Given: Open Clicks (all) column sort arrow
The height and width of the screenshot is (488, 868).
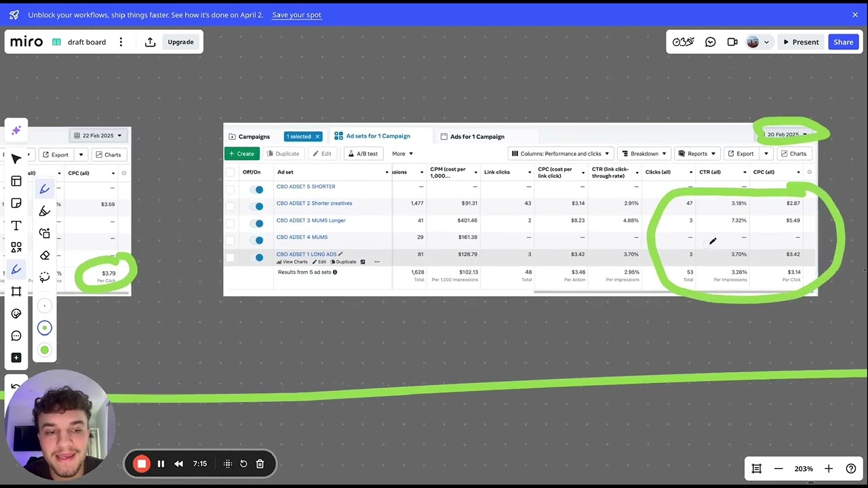Looking at the screenshot, I should 691,172.
